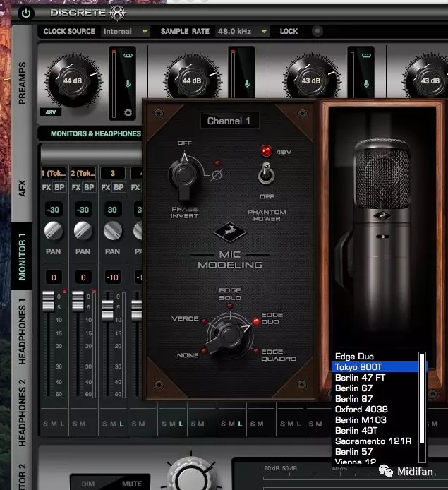Select the Verge mic modeling option
This screenshot has height=490, width=448.
pyautogui.click(x=185, y=318)
